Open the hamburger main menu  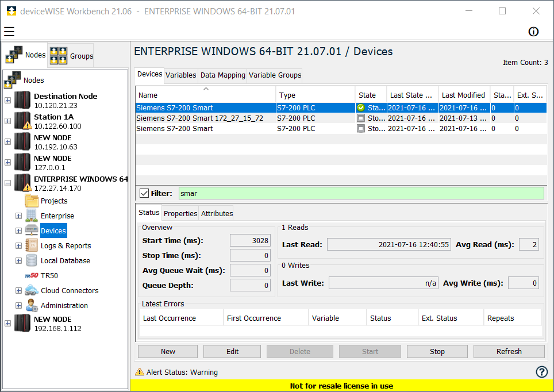tap(9, 32)
